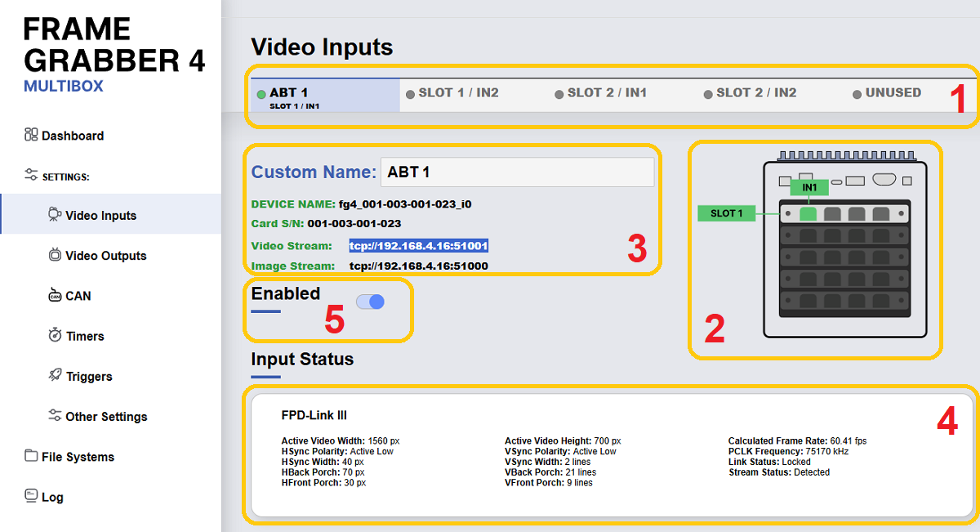Click the Video Stream TCP address
Image resolution: width=980 pixels, height=532 pixels.
tap(418, 246)
